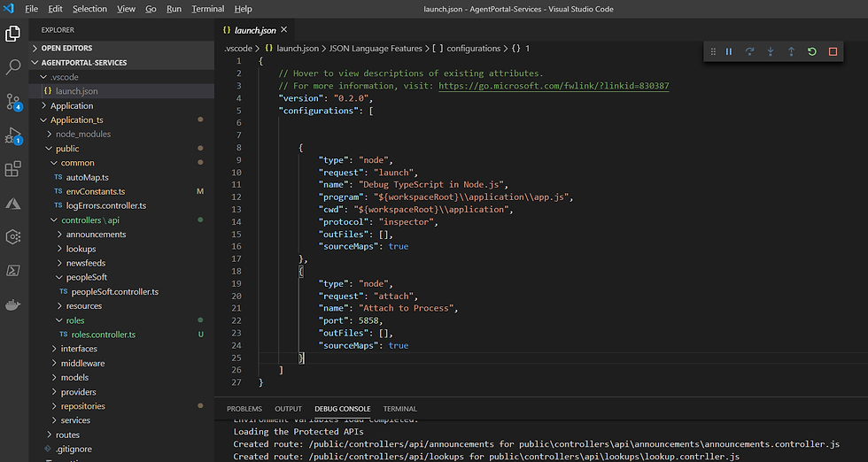Open envConstants.ts file

122,191
